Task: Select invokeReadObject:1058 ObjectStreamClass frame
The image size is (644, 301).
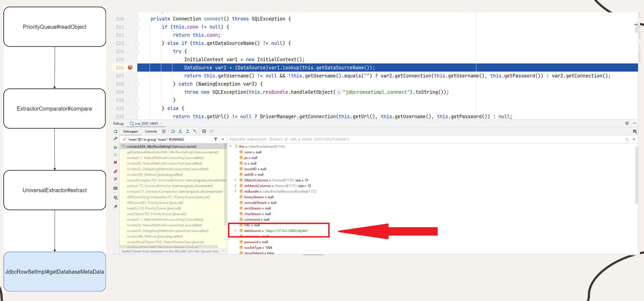Action: point(172,242)
